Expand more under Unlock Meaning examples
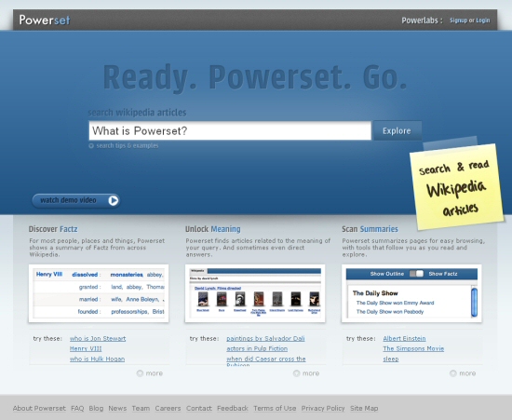This screenshot has height=420, width=512. click(x=306, y=373)
